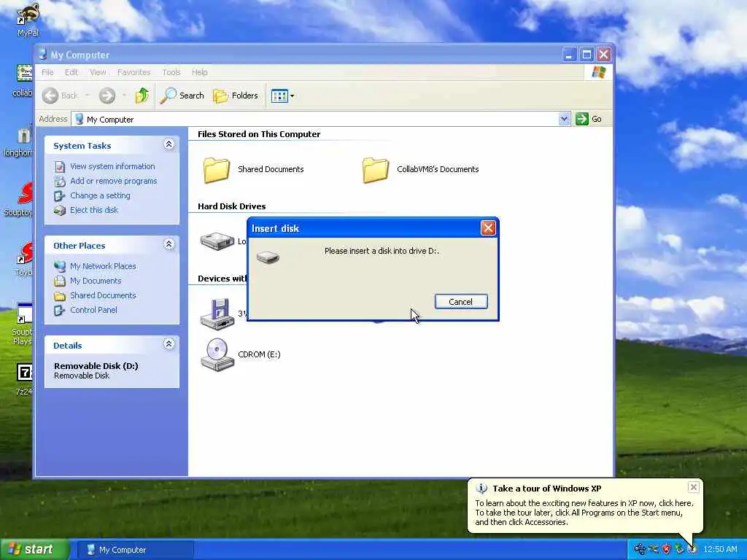The height and width of the screenshot is (560, 747).
Task: Open Shared Documents in Other Places
Action: pos(103,295)
